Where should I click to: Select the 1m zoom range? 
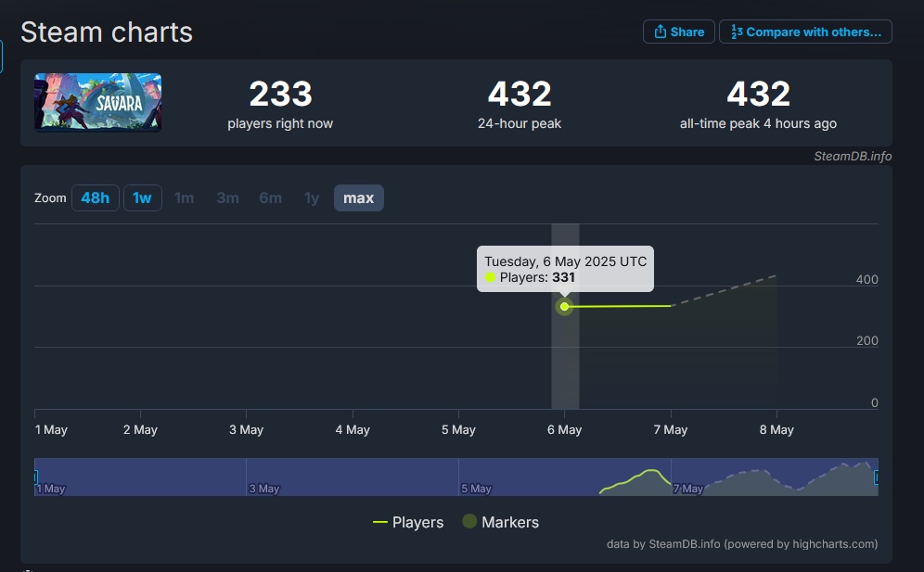[185, 198]
